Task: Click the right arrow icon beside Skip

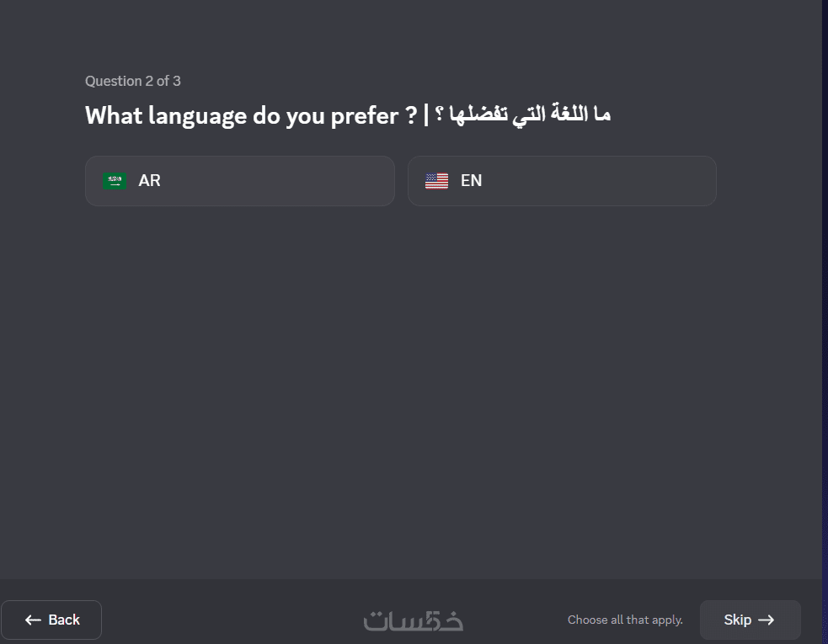Action: coord(766,620)
